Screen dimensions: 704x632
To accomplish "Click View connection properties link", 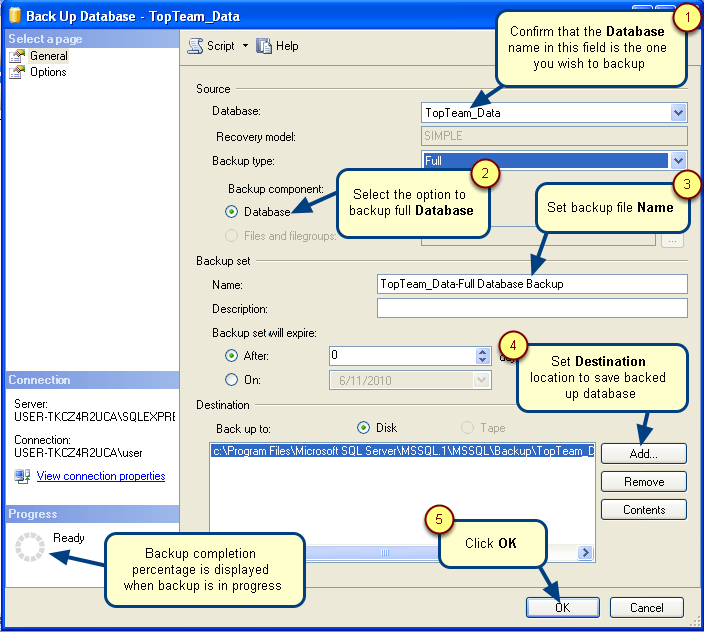I will [x=100, y=477].
